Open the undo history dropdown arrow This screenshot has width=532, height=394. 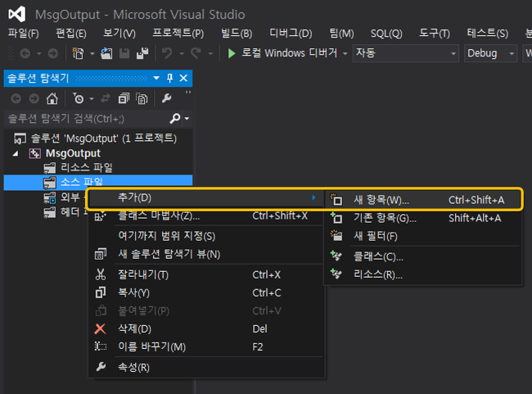click(182, 53)
